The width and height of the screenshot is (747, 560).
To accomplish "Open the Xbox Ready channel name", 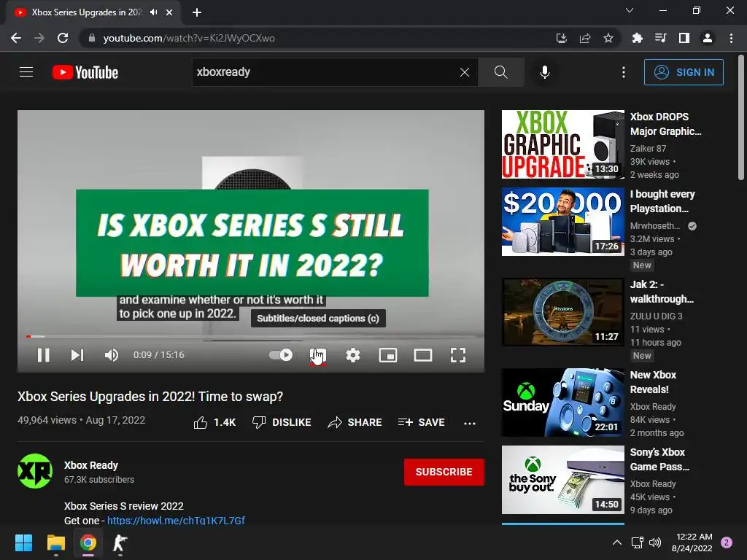I will pyautogui.click(x=91, y=465).
